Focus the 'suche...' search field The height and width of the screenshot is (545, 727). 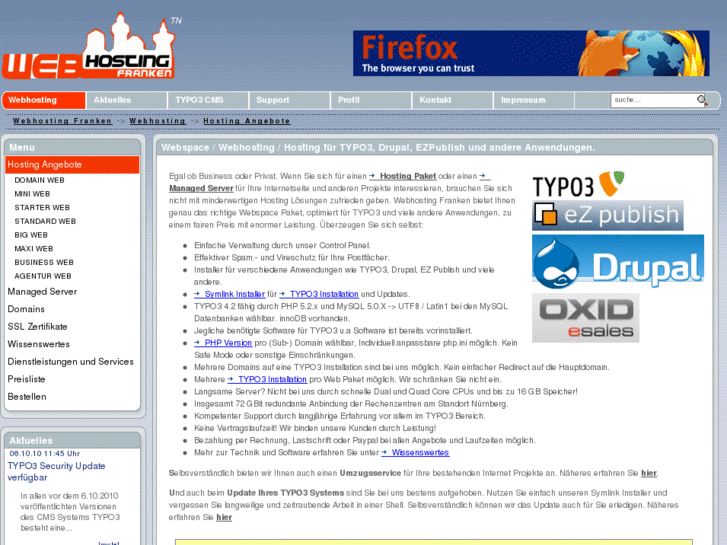pyautogui.click(x=654, y=100)
